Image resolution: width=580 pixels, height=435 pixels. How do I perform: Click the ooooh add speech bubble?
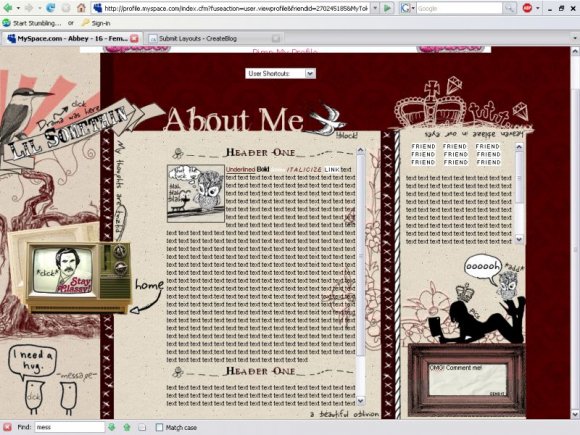pos(483,266)
